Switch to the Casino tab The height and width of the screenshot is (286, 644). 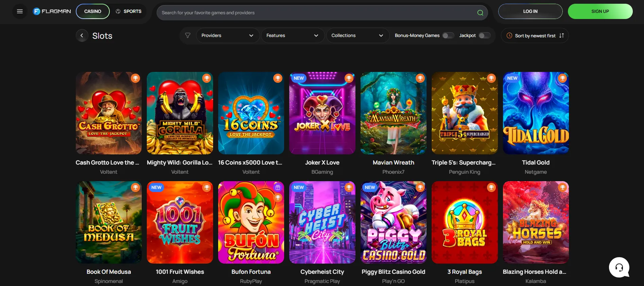coord(93,11)
